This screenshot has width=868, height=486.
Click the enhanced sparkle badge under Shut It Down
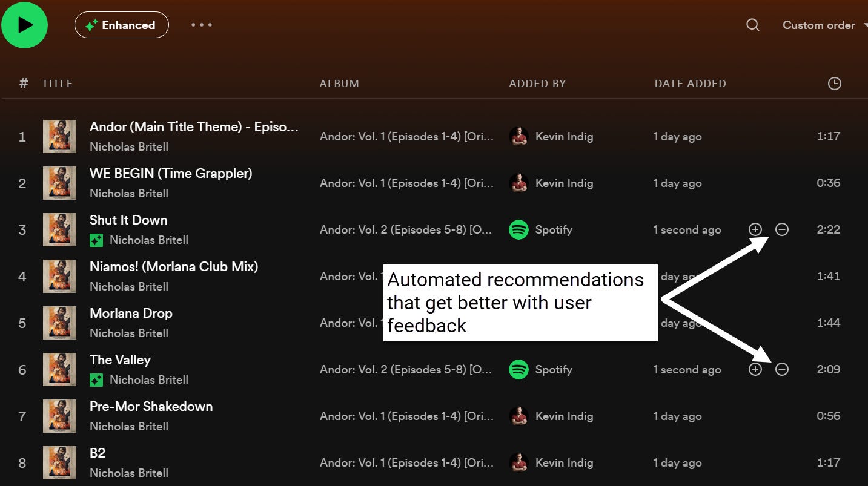click(96, 240)
